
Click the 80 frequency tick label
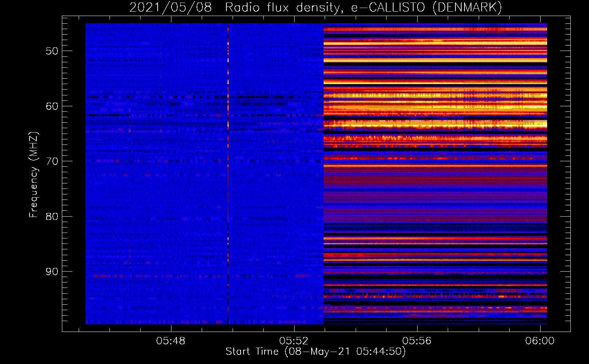[52, 217]
